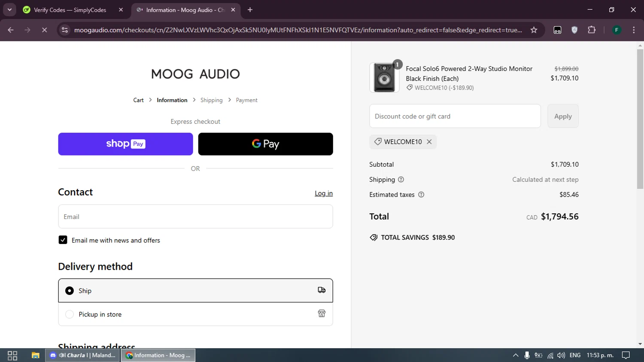This screenshot has height=362, width=644.
Task: Remove the WELCOME10 discount code
Action: 429,142
